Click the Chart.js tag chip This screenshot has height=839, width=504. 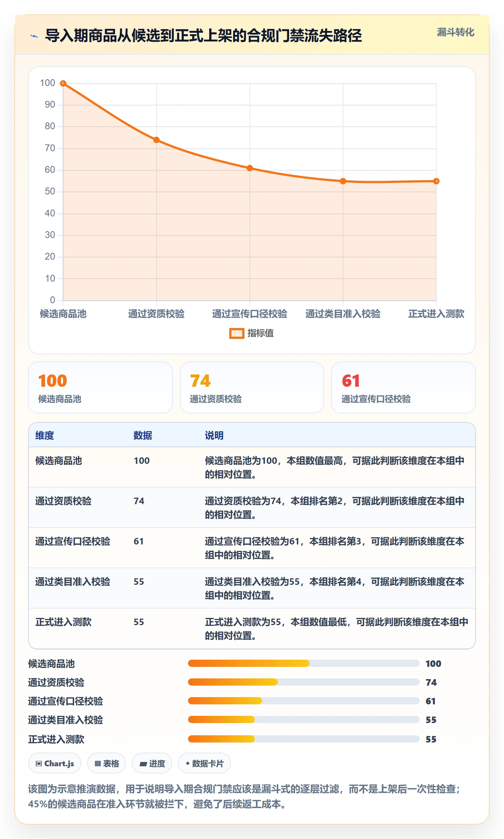point(55,763)
